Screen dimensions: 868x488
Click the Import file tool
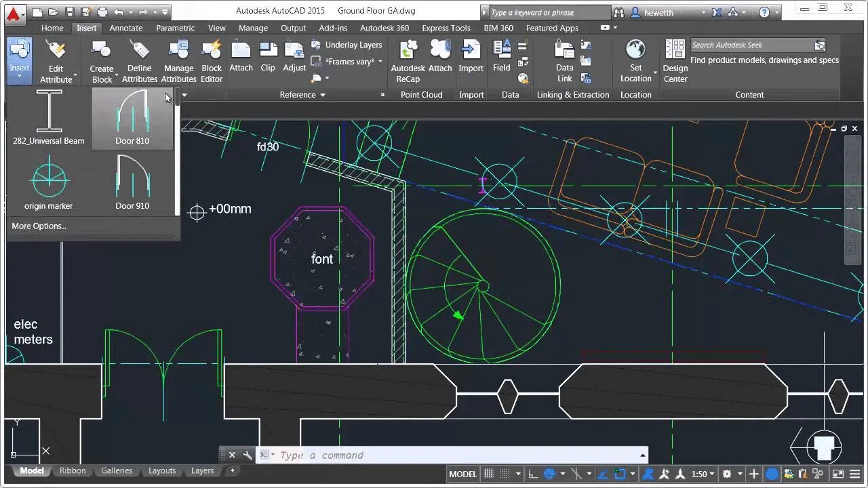tap(471, 56)
